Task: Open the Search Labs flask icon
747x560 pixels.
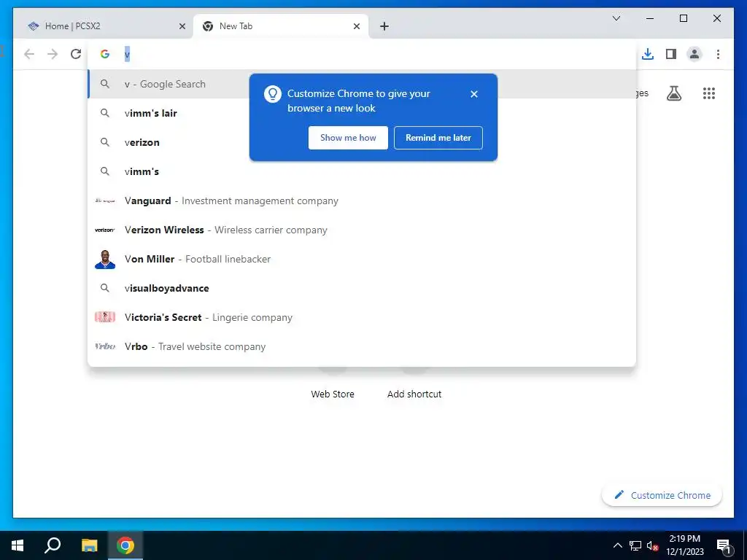Action: pos(673,93)
